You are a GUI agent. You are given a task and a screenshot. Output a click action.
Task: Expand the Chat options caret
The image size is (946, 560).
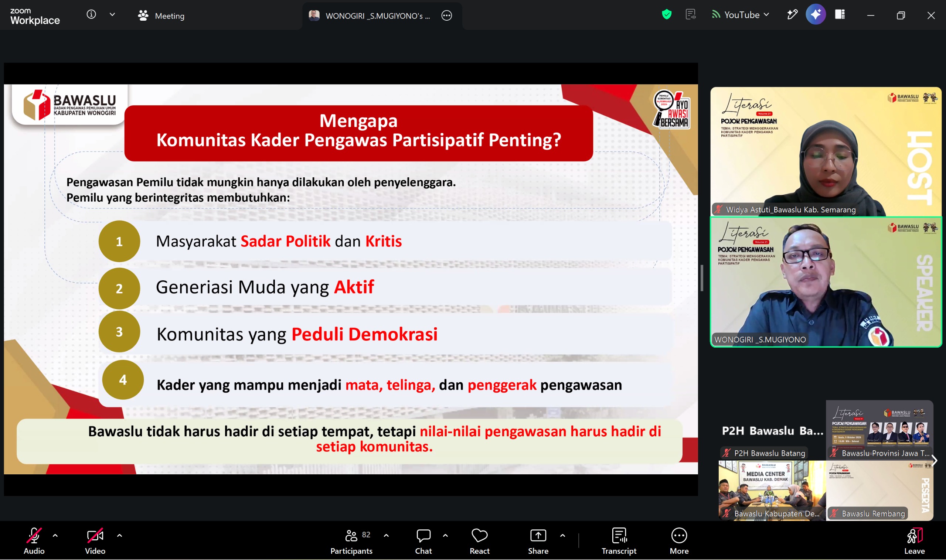point(445,535)
